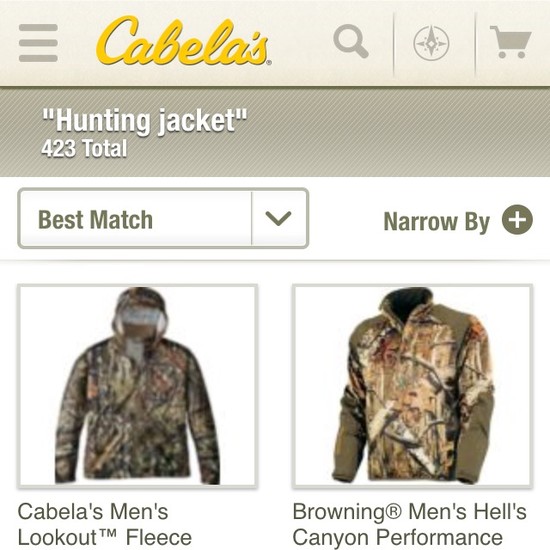Tap the "Narrow By" text label
Screen dimensions: 550x550
pos(437,221)
